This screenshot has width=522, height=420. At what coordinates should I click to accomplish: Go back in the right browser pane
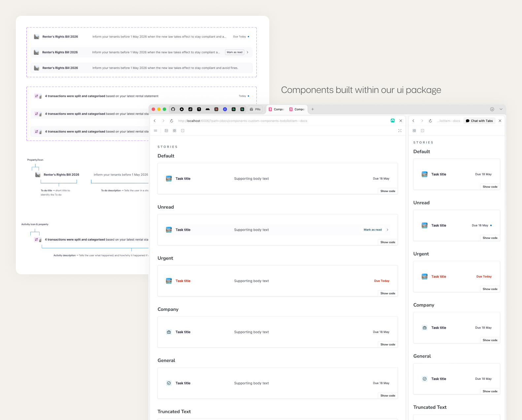pos(413,121)
